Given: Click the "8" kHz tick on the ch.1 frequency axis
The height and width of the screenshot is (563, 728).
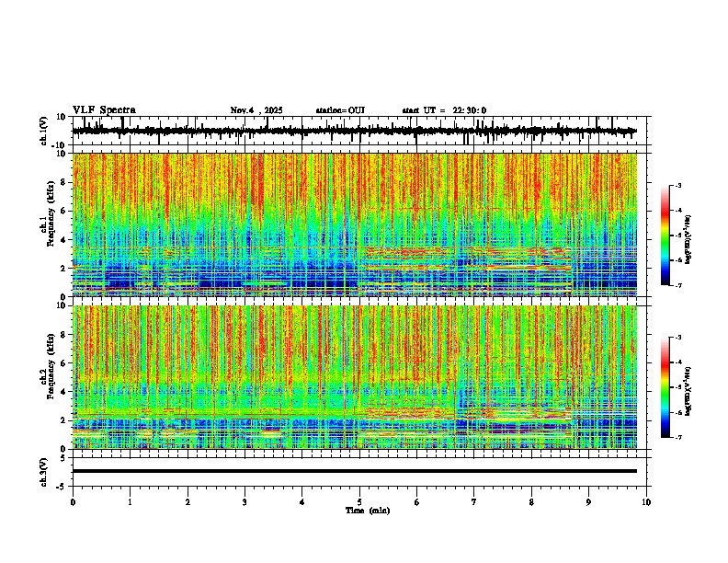Looking at the screenshot, I should pyautogui.click(x=64, y=182).
